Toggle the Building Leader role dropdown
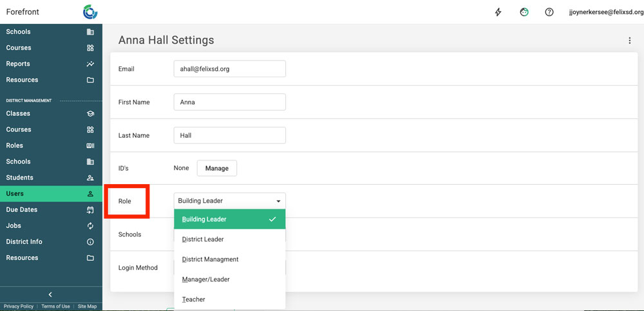 tap(229, 201)
